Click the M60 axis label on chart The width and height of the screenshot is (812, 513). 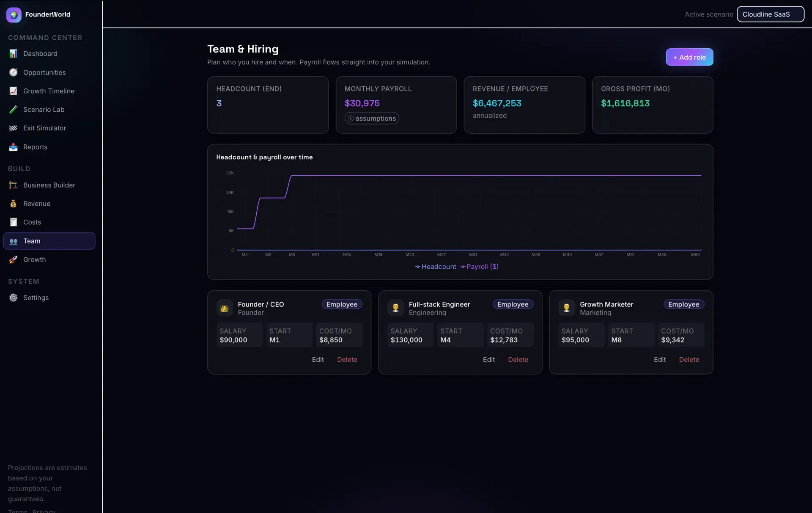[x=695, y=255]
